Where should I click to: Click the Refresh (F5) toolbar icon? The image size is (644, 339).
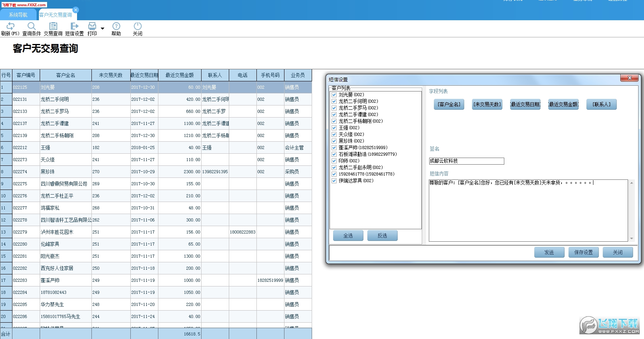[x=11, y=26]
